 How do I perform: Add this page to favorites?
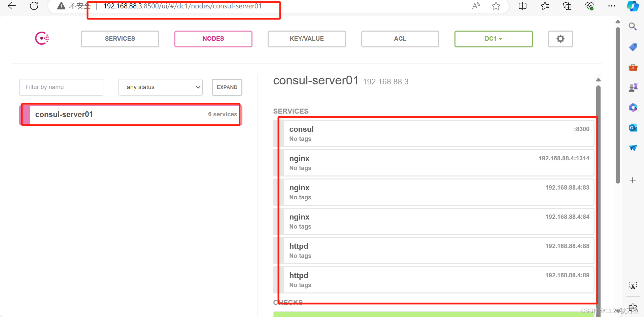coord(496,6)
